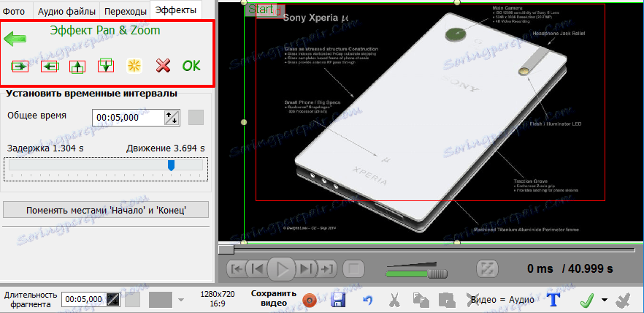Image resolution: width=644 pixels, height=313 pixels.
Task: Click the 1280x720 16:9 resolution label
Action: tap(218, 298)
